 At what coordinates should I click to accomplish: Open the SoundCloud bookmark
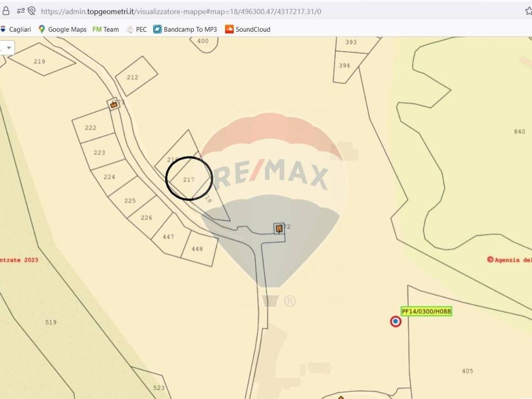(247, 30)
